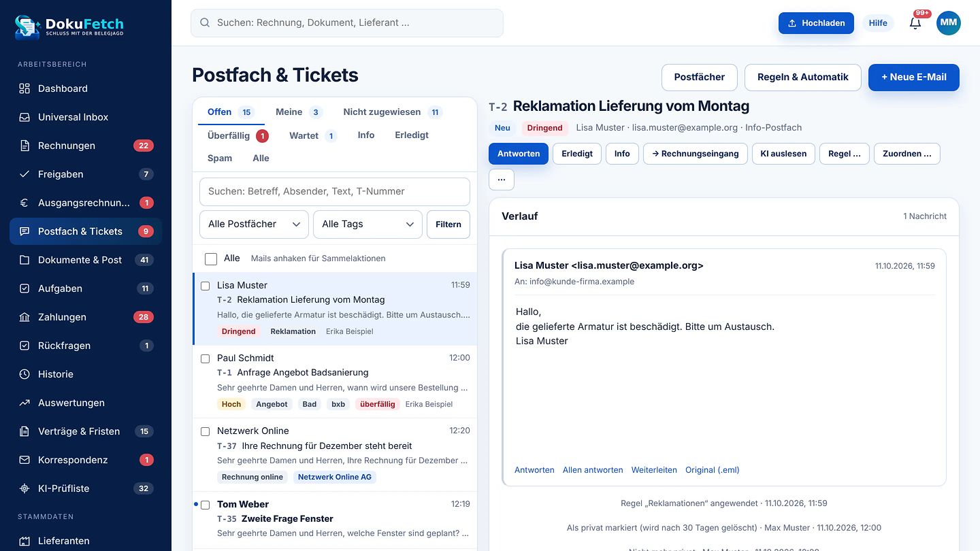980x551 pixels.
Task: Open the 'Regel …' action menu
Action: (x=844, y=154)
